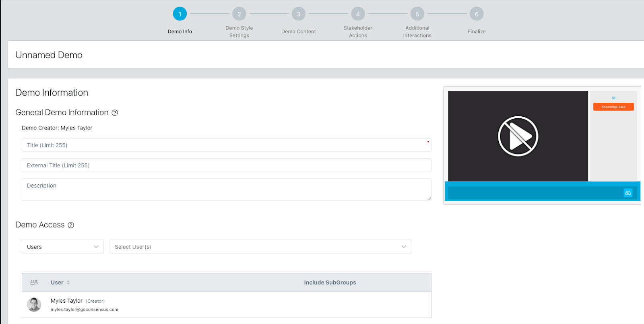Click myles.taylor@goconsensus.com email
This screenshot has height=324, width=644.
pyautogui.click(x=85, y=310)
